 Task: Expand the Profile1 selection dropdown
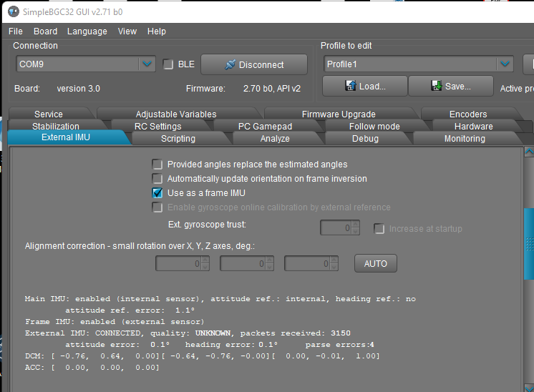click(x=505, y=64)
